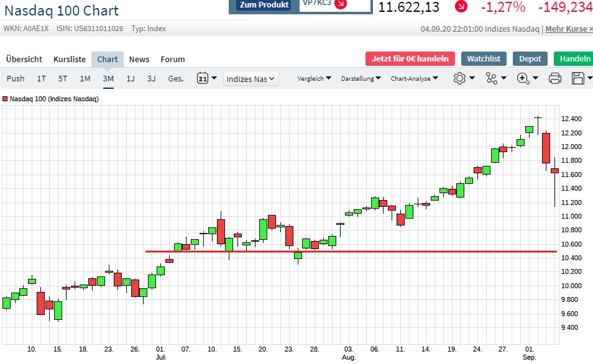Click the Jetzt für 0€ handeln button
The image size is (593, 364).
(x=410, y=58)
